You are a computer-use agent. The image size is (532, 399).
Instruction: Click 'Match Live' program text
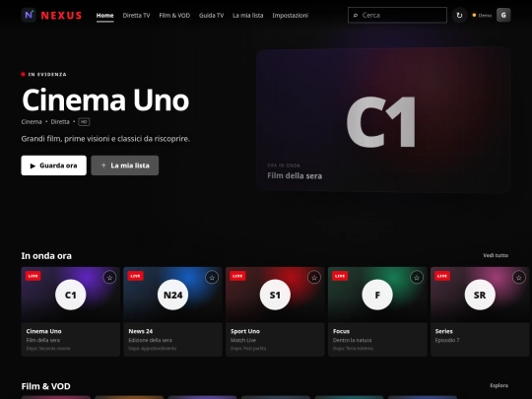click(243, 340)
